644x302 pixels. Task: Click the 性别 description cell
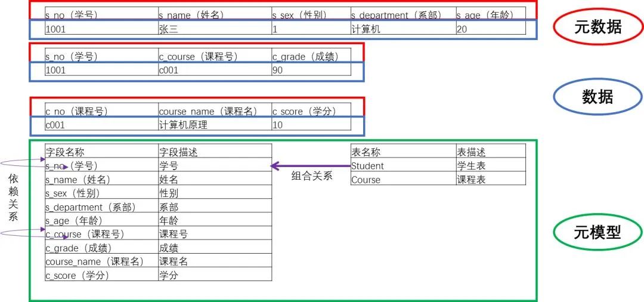click(215, 192)
